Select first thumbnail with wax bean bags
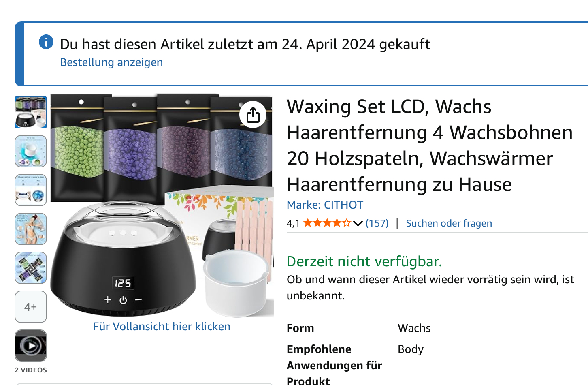 point(31,112)
